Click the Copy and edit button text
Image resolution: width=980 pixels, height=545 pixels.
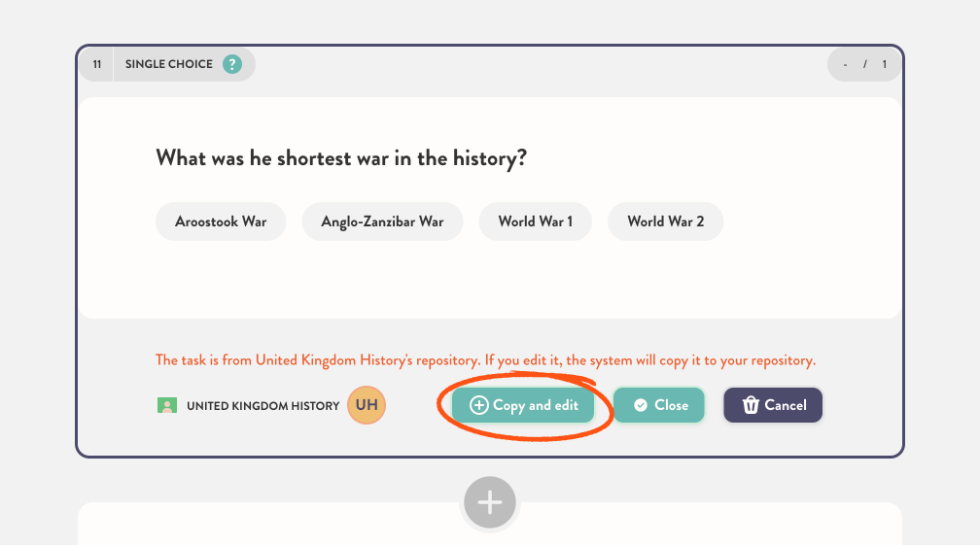536,405
